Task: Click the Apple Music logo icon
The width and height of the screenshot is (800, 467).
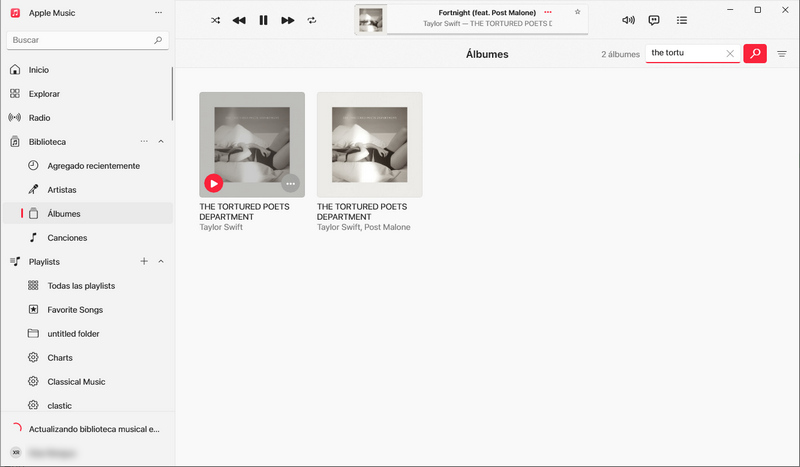Action: tap(15, 13)
